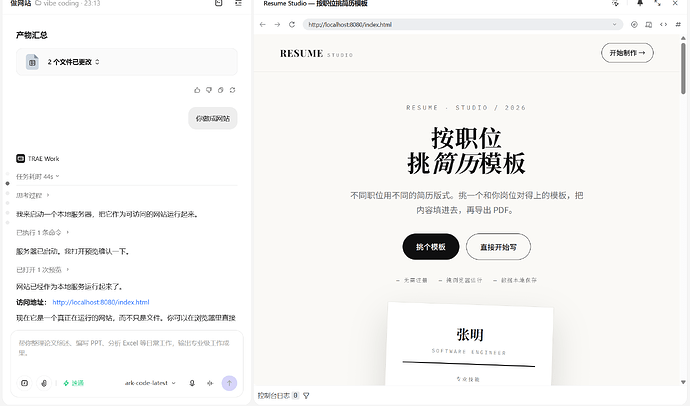Click the hash icon in preview toolbar
690x406 pixels.
tap(678, 25)
